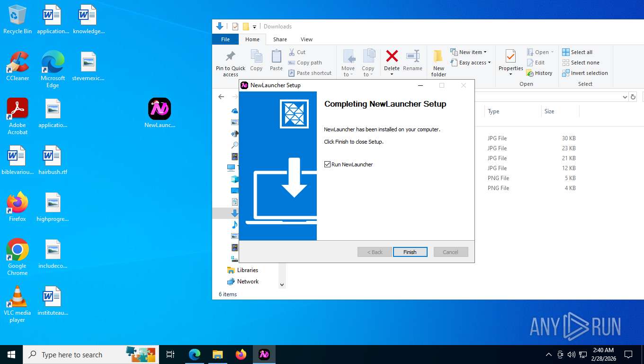Open VLC media player desktop shortcut
644x364 pixels.
pos(18,304)
